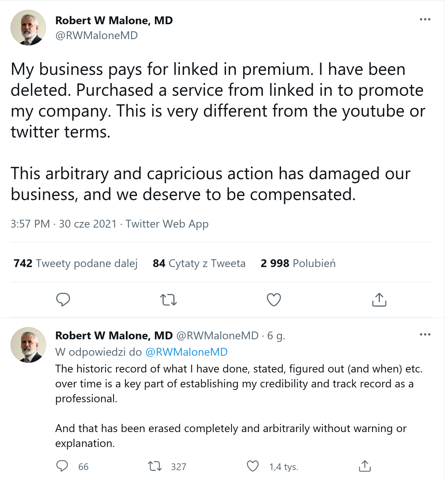Like the main tweet with heart icon
The image size is (448, 479).
[274, 299]
